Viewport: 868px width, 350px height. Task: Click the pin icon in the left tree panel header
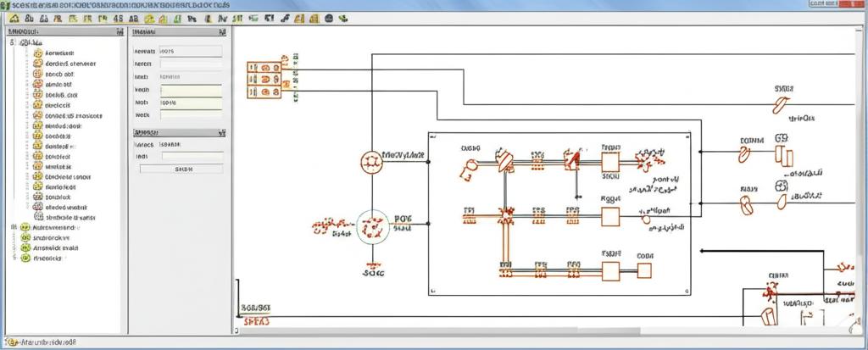point(118,31)
